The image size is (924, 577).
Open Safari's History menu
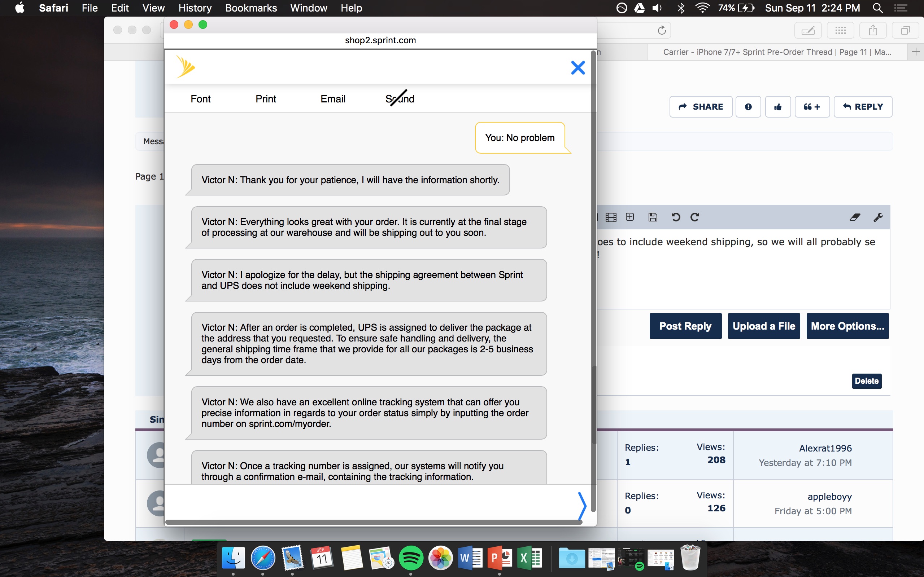coord(195,8)
